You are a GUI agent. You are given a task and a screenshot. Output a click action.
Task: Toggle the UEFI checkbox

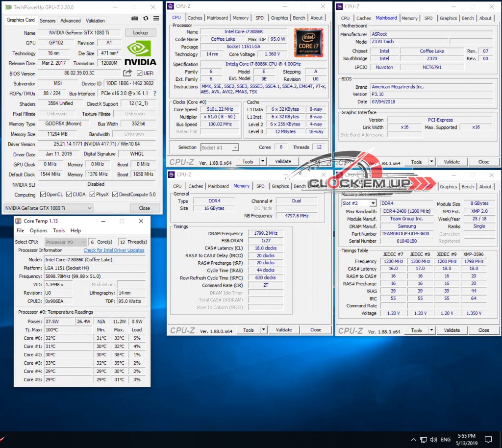tap(140, 74)
